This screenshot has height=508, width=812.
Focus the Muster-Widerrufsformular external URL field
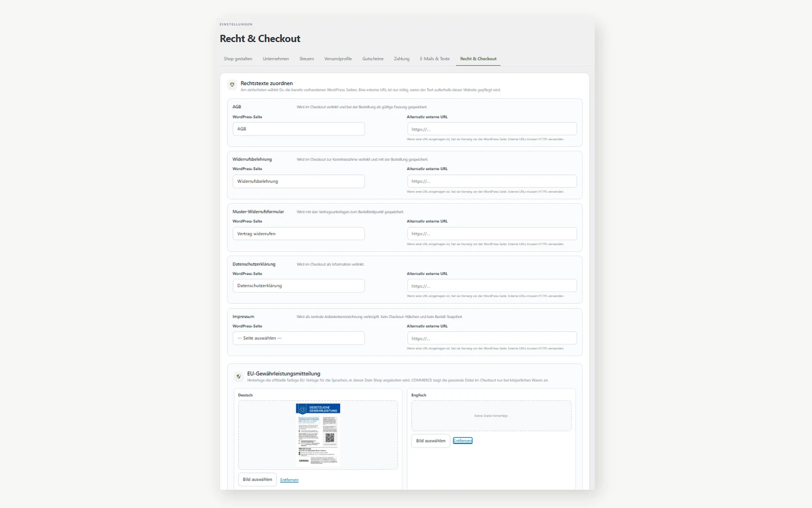point(492,234)
